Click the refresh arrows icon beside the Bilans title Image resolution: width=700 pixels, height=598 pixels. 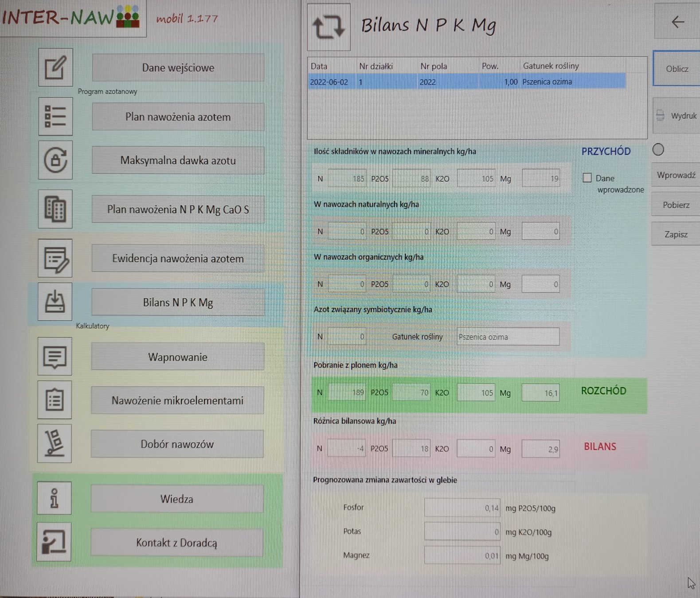(x=328, y=27)
